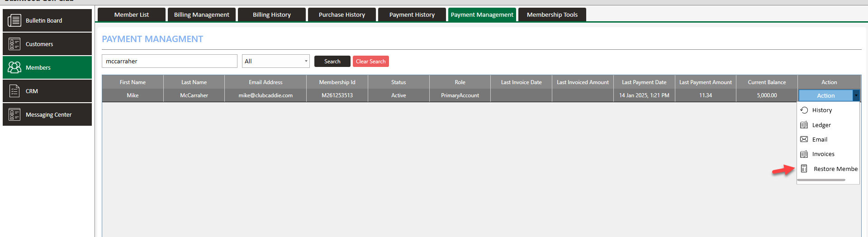Sort by Current Balance column header
This screenshot has height=237, width=868.
tap(767, 82)
